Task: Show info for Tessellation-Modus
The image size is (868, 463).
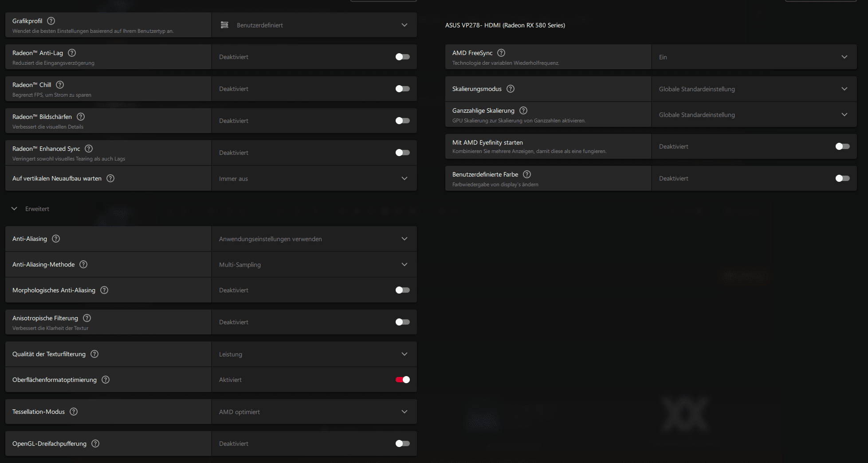Action: coord(74,412)
